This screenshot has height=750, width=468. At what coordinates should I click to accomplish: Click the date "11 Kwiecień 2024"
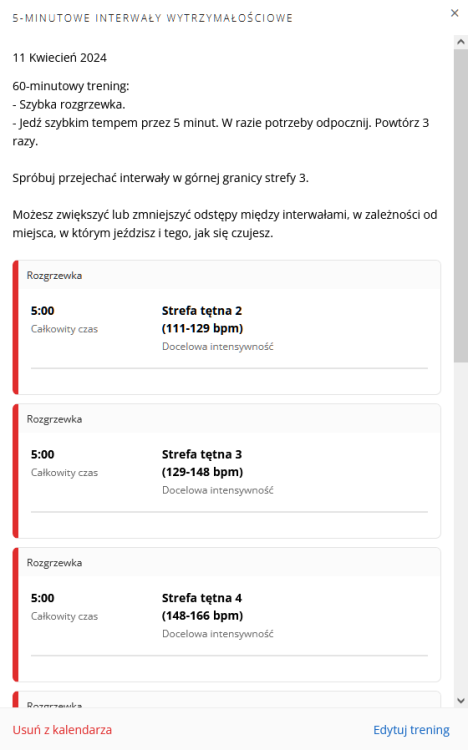[x=60, y=58]
